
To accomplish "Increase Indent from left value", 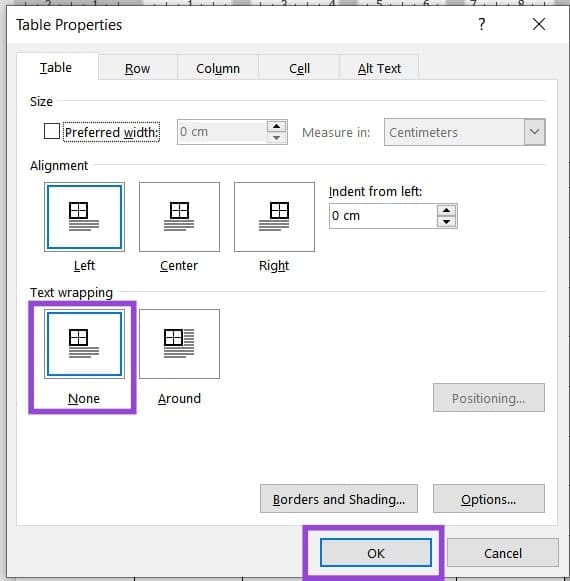I will point(447,210).
